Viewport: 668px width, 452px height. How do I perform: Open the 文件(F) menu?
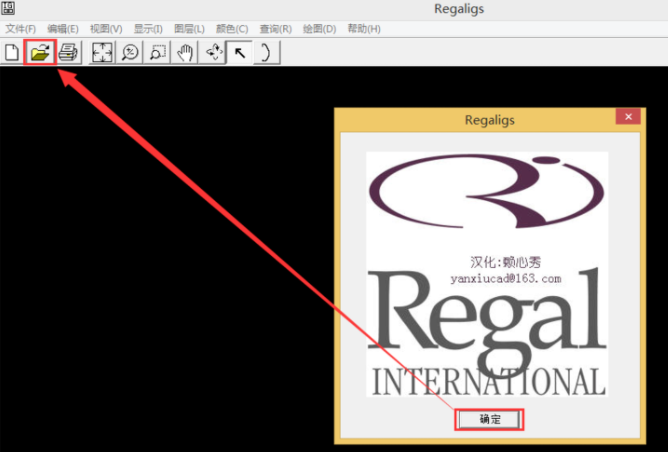tap(20, 29)
